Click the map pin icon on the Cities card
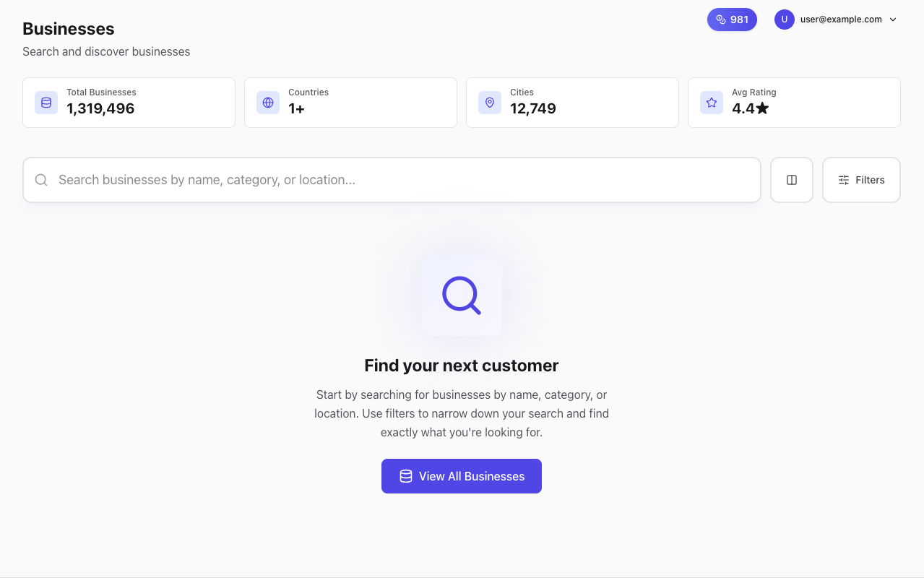This screenshot has width=924, height=578. (x=489, y=103)
